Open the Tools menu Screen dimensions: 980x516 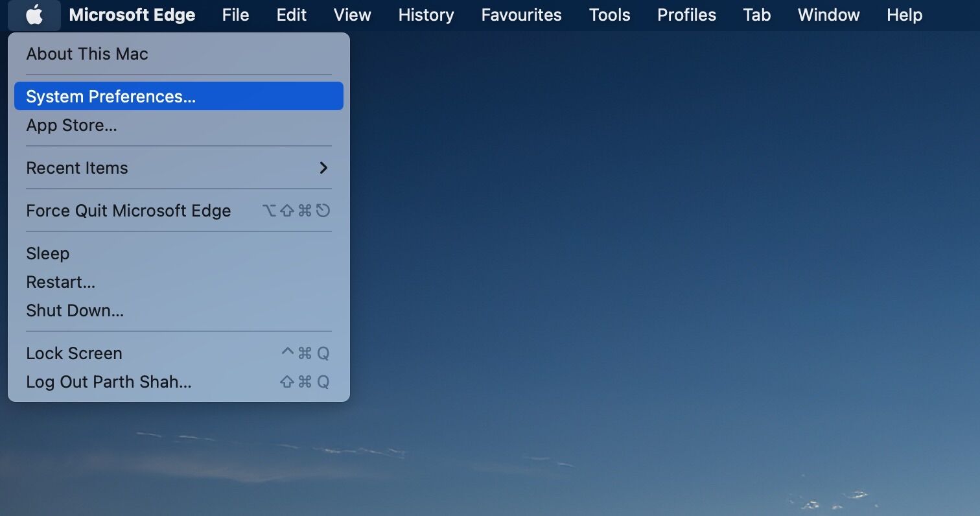click(609, 15)
